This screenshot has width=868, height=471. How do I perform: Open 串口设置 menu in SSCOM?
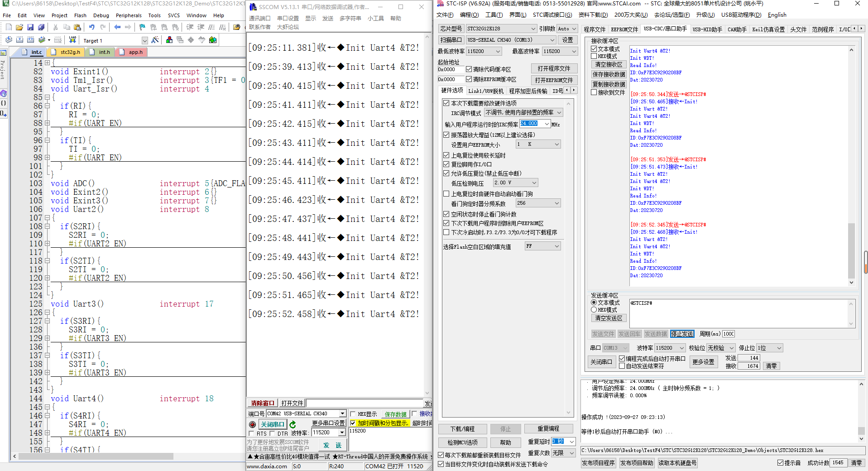[288, 18]
